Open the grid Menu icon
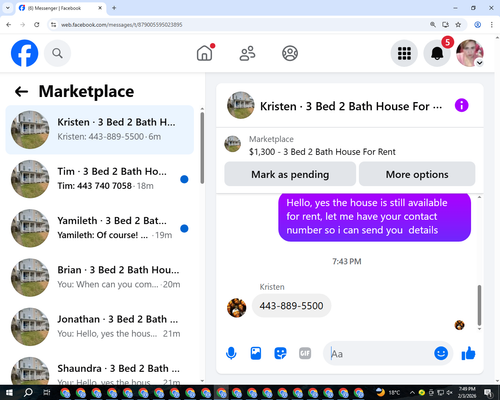The height and width of the screenshot is (400, 500). (404, 53)
